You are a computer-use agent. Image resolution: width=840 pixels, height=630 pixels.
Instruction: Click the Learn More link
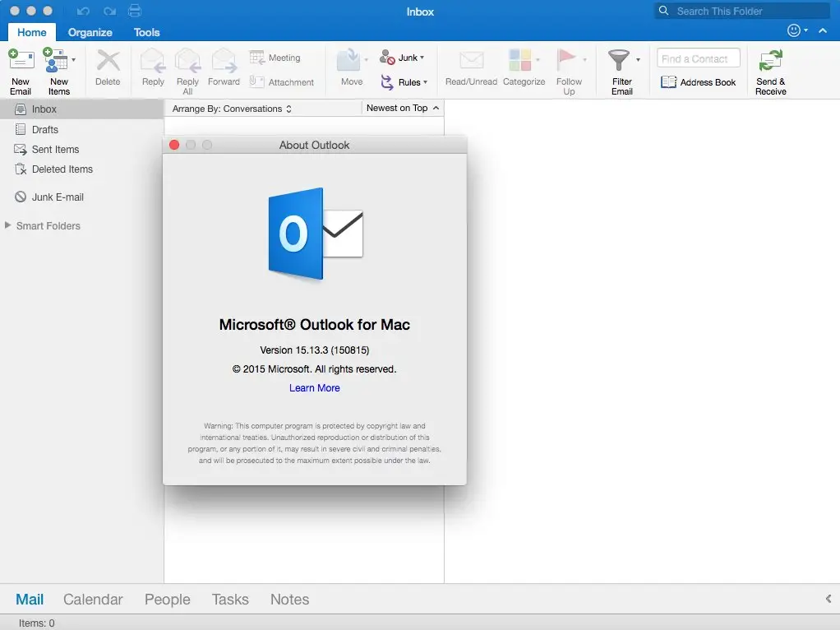click(x=314, y=388)
